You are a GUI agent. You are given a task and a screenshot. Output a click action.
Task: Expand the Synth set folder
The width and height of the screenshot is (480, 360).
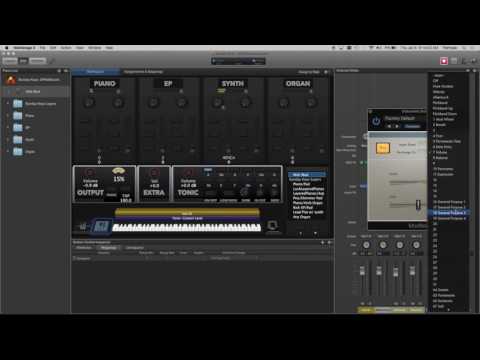pos(8,140)
